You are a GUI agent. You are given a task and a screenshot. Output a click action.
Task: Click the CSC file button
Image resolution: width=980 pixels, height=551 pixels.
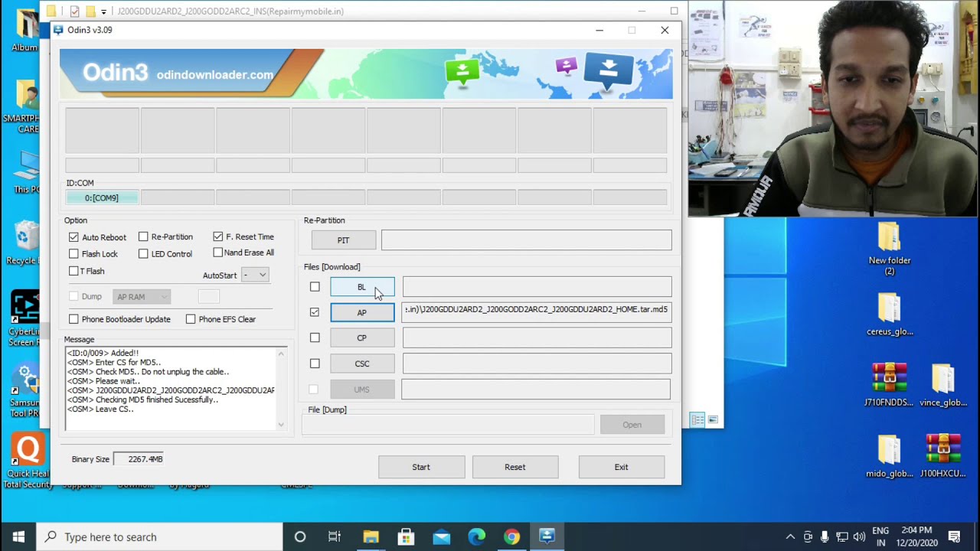click(x=362, y=364)
